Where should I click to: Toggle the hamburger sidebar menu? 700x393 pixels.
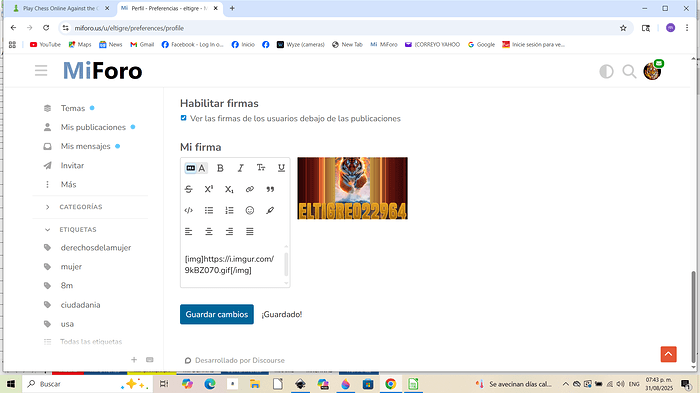click(x=41, y=71)
